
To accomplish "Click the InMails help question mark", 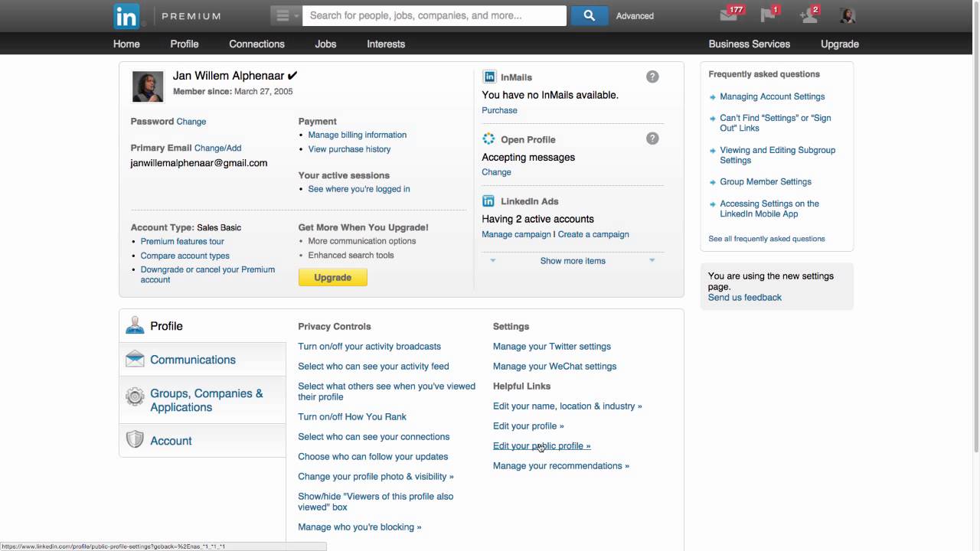I will [x=652, y=77].
